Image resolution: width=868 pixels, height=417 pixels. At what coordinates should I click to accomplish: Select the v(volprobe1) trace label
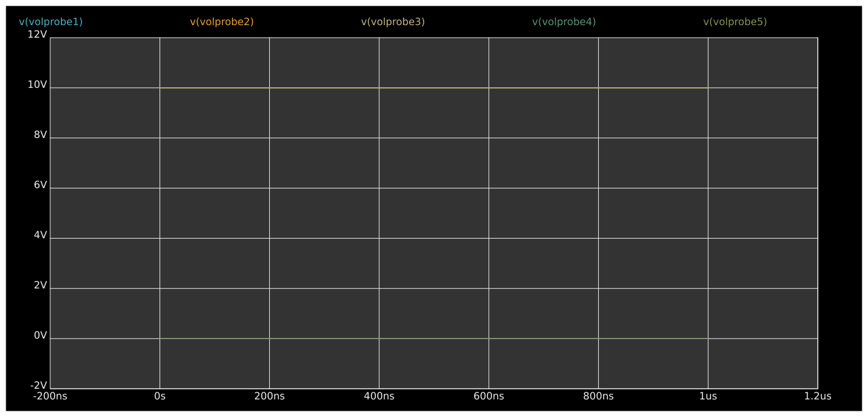pyautogui.click(x=51, y=22)
